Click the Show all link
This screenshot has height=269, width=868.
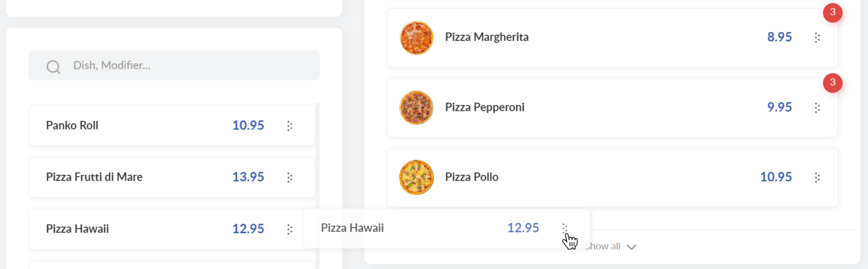602,246
